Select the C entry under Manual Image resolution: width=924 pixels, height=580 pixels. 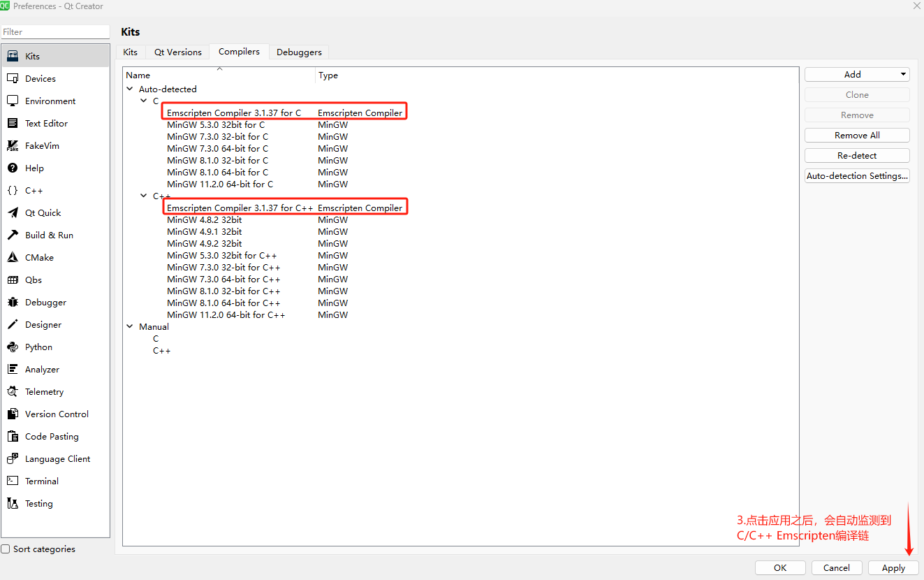click(156, 338)
